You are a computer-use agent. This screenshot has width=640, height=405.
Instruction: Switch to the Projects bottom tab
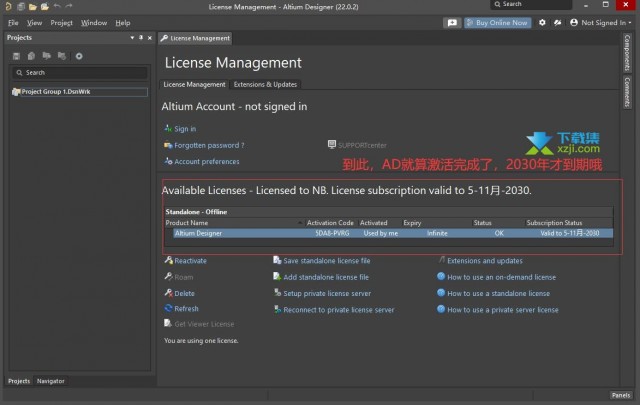[19, 381]
